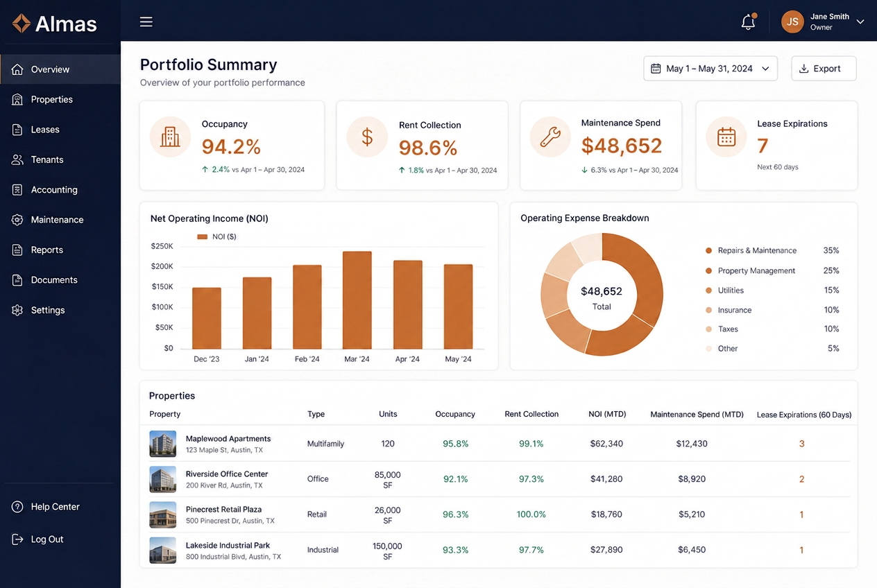Click the Mar '24 NOI bar
The height and width of the screenshot is (588, 877).
(x=357, y=300)
